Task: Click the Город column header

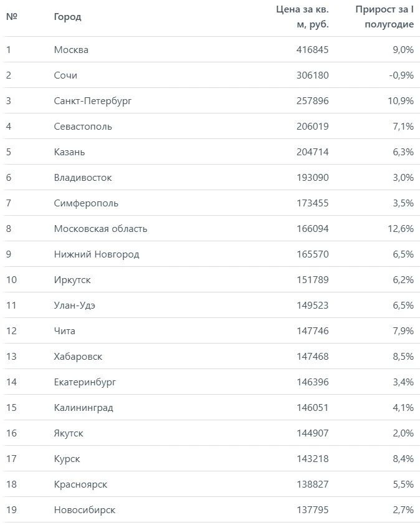Action: 67,17
